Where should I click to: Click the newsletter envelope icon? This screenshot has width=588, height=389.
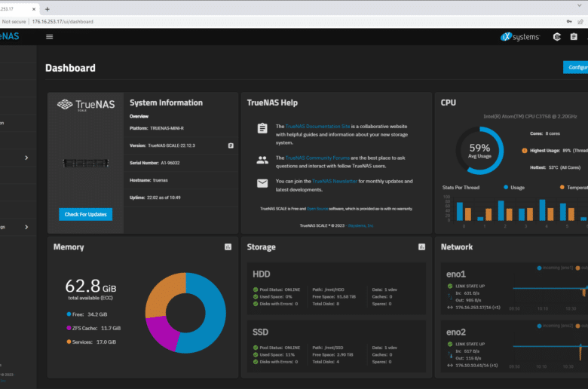262,183
